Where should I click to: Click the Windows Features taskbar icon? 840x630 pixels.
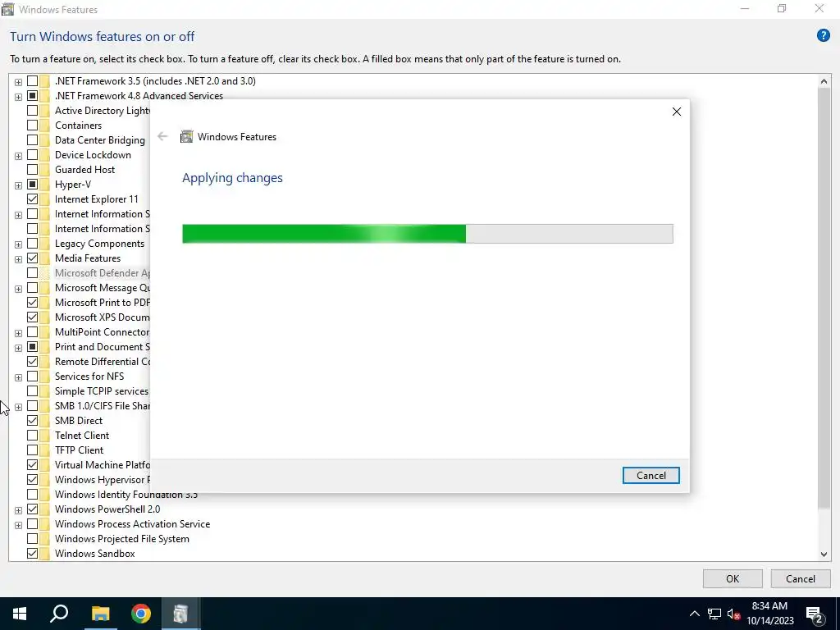(x=181, y=614)
